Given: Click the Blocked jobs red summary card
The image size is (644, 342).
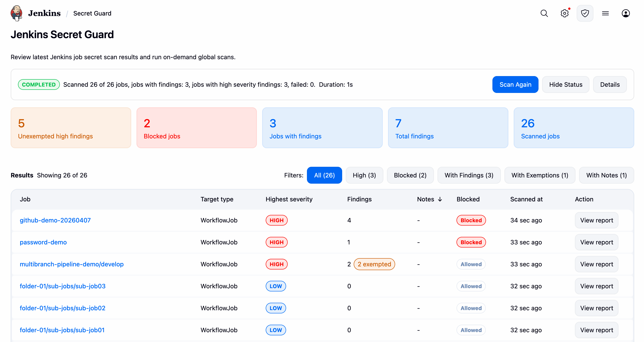Looking at the screenshot, I should click(197, 128).
